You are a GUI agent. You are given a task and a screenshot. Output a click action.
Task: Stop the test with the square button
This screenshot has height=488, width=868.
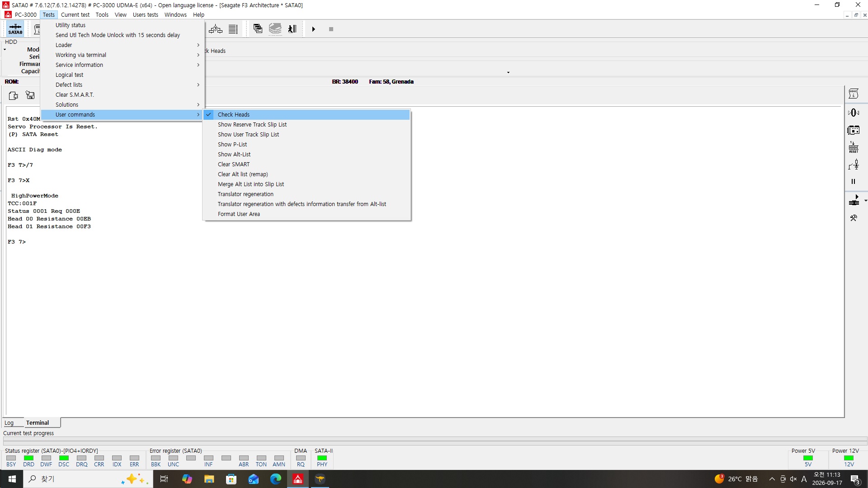pos(331,29)
